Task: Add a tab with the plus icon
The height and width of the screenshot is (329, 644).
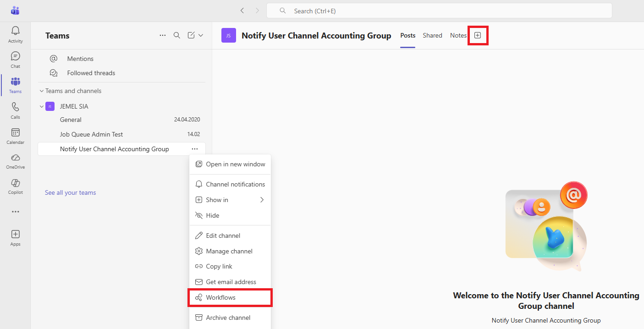Action: pos(478,35)
